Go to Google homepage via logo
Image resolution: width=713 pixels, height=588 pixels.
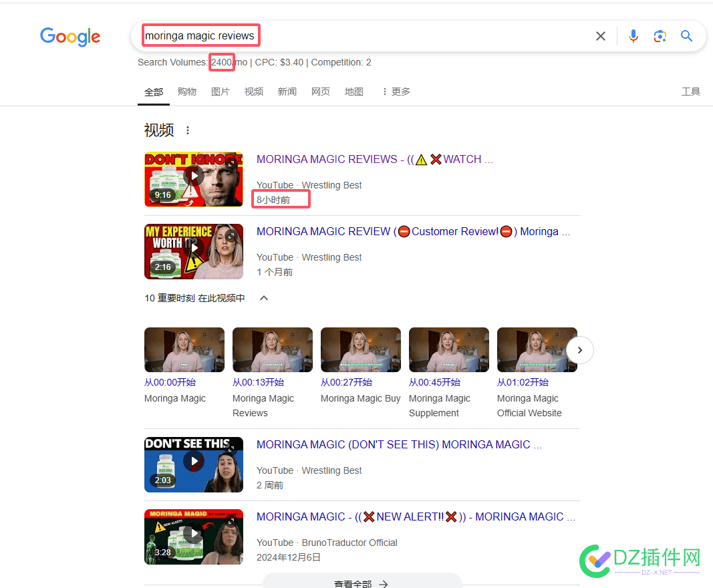click(x=70, y=37)
